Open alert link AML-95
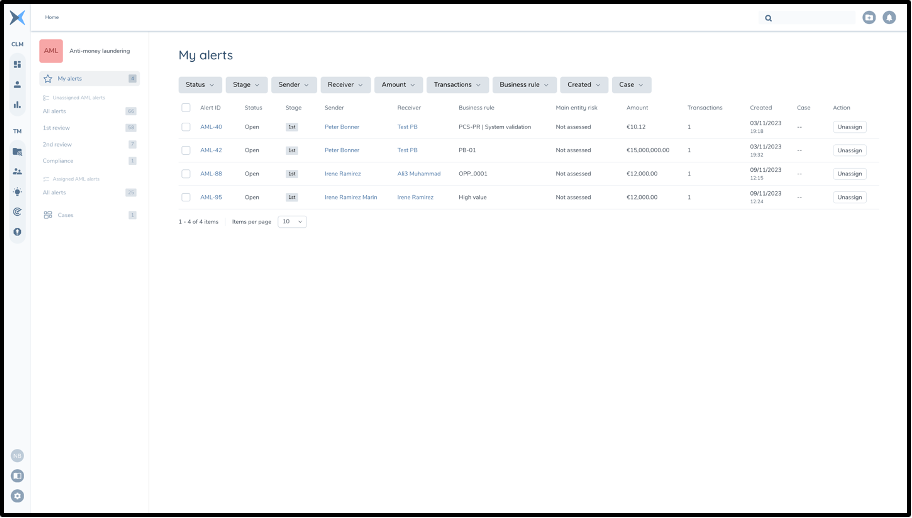Viewport: 912px width, 518px height. click(211, 197)
